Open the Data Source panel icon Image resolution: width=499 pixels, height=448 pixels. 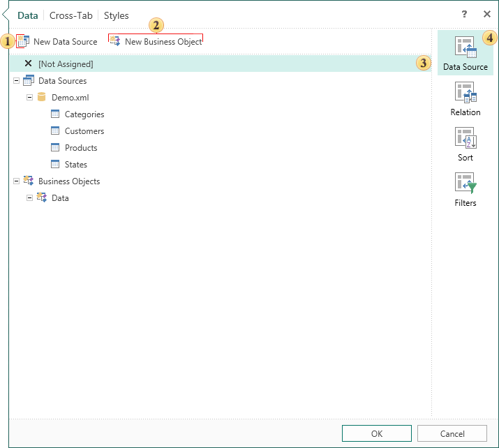coord(465,47)
